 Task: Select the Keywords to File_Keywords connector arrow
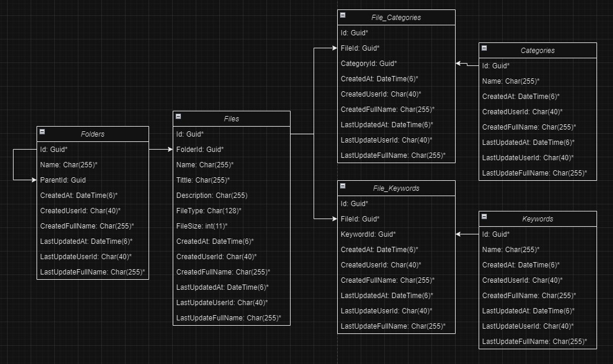pyautogui.click(x=467, y=234)
